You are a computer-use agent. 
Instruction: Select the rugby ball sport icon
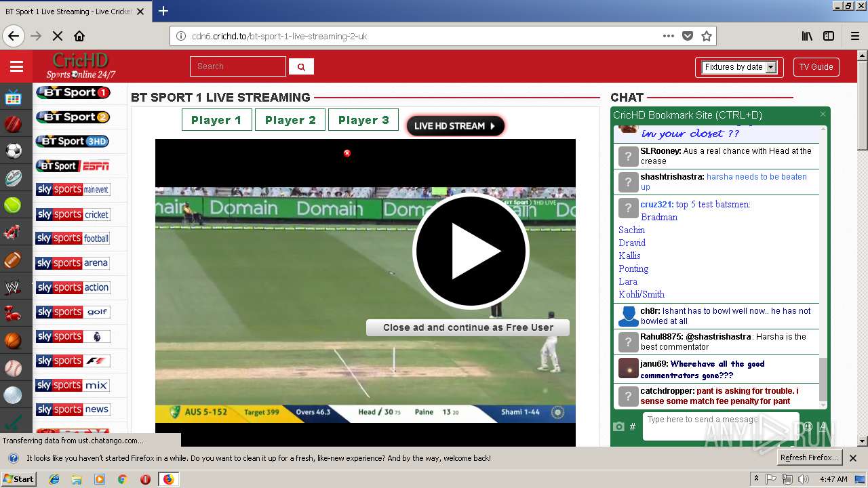tap(14, 178)
